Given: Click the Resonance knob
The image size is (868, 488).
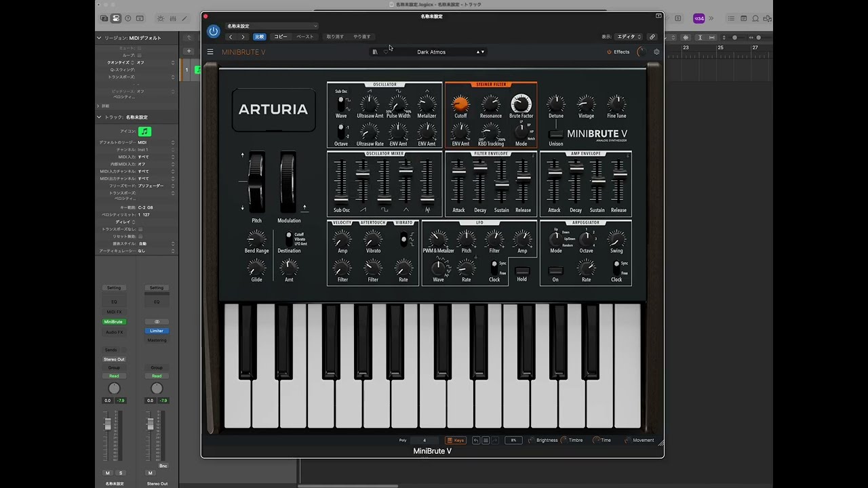Looking at the screenshot, I should [491, 104].
